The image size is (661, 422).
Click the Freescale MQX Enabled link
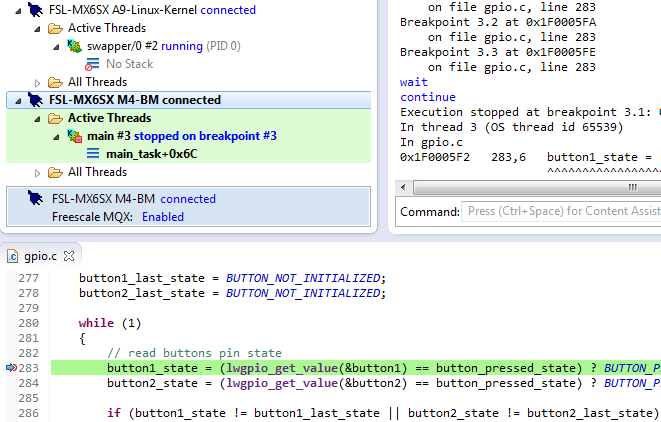[163, 217]
